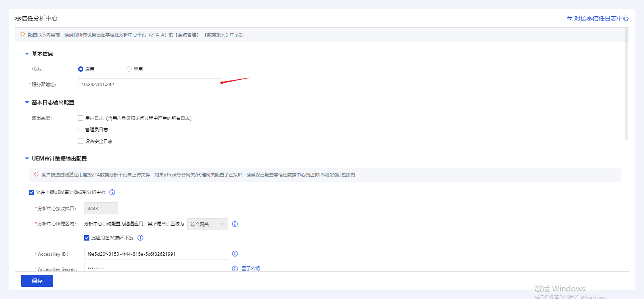The height and width of the screenshot is (299, 644).
Task: Select the 禁用 status radio button
Action: [x=129, y=69]
